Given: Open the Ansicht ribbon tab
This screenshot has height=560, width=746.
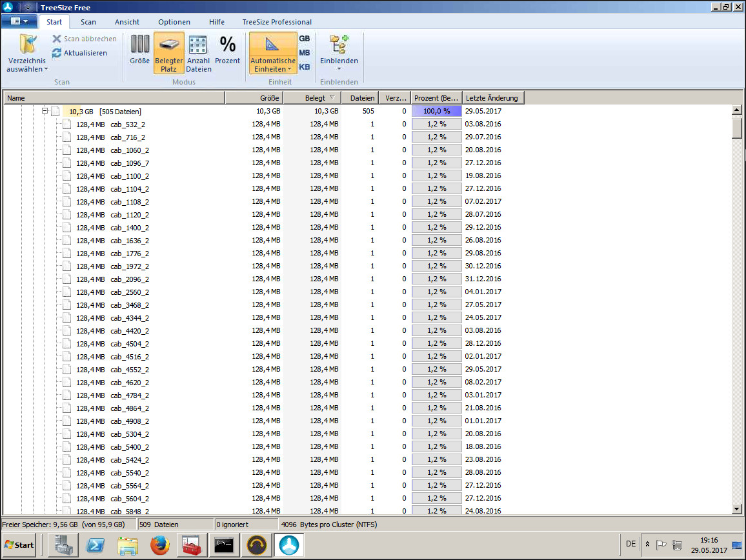Looking at the screenshot, I should (x=127, y=22).
